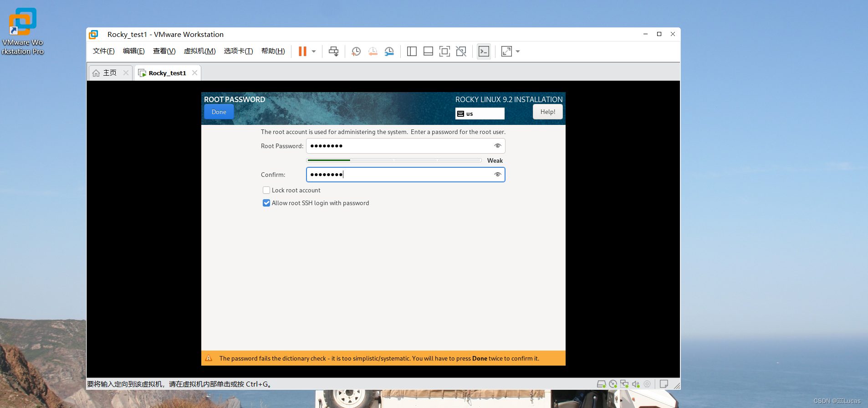
Task: Click the hard disk status bar icon
Action: tap(602, 384)
